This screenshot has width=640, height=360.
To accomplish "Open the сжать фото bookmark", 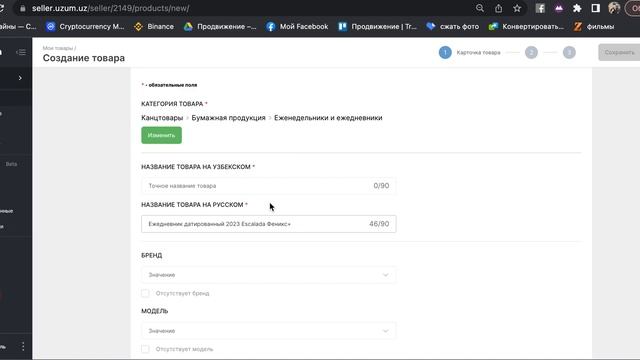I will [x=453, y=27].
